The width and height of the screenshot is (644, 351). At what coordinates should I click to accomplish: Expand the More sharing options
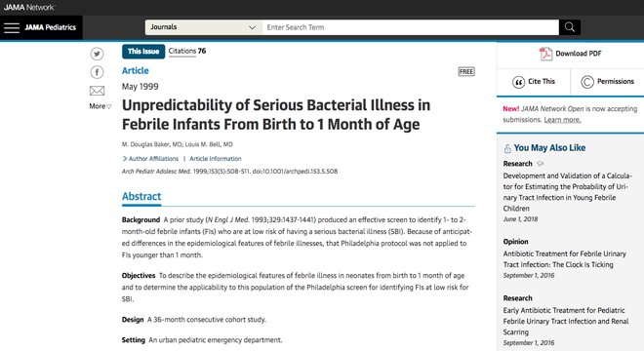point(100,106)
